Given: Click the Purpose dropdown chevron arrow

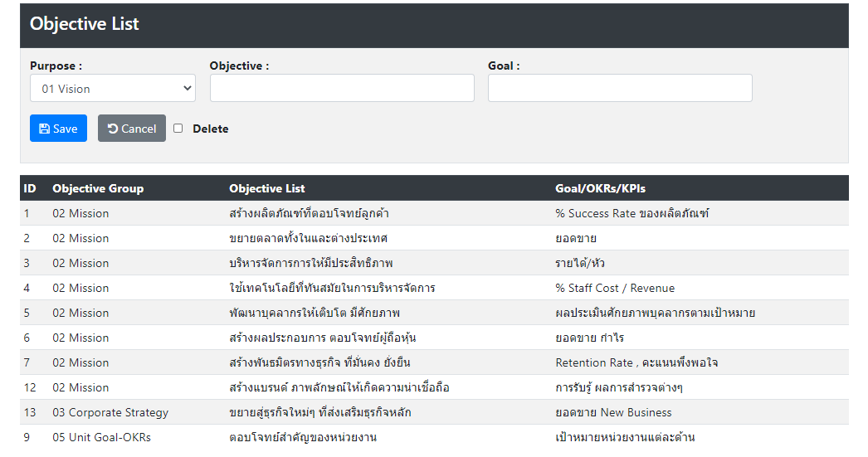Looking at the screenshot, I should tap(187, 89).
